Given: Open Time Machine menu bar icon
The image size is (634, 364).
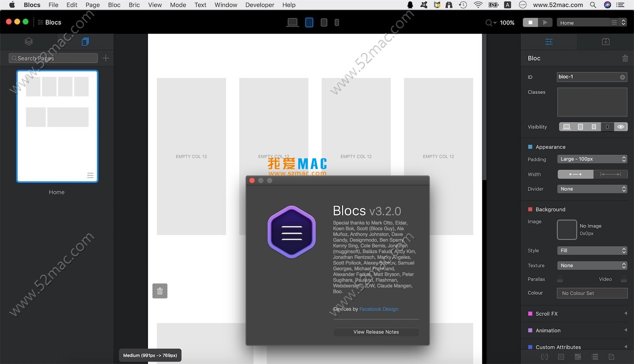Looking at the screenshot, I should click(463, 5).
